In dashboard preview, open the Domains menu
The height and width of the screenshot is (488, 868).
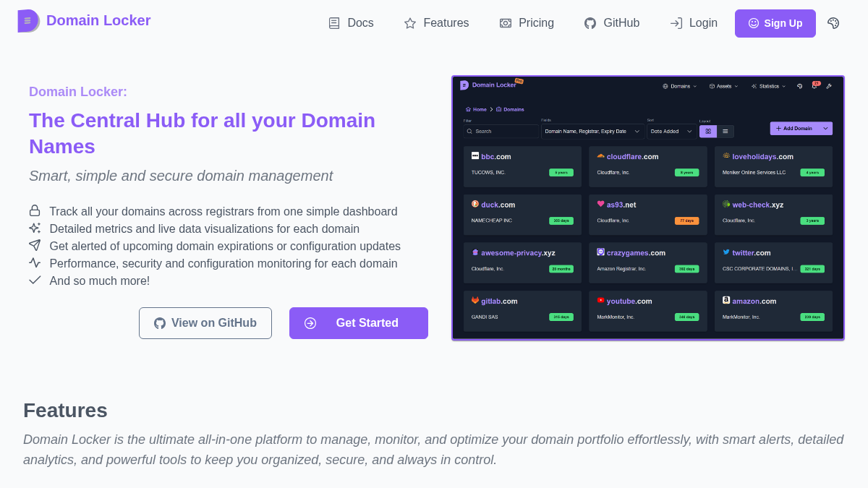point(680,86)
